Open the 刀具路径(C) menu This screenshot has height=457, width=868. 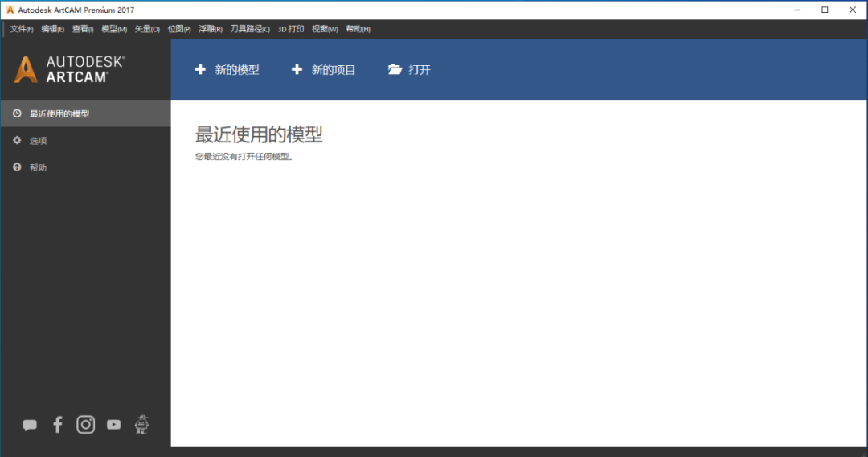[250, 29]
